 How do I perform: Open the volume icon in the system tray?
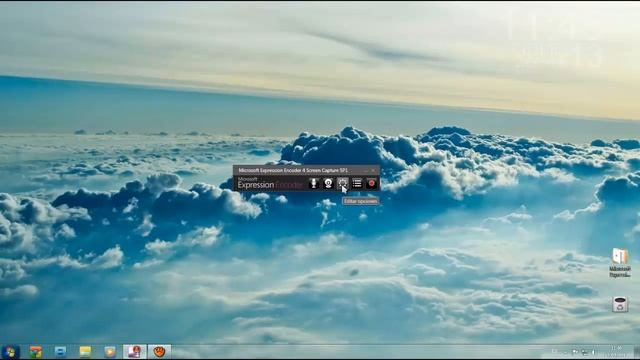(x=593, y=352)
